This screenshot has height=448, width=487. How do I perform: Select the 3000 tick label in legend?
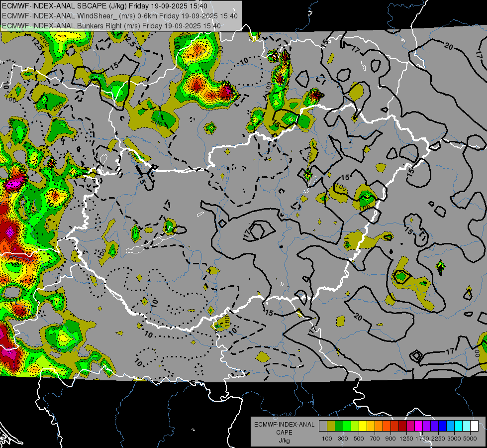point(454,439)
